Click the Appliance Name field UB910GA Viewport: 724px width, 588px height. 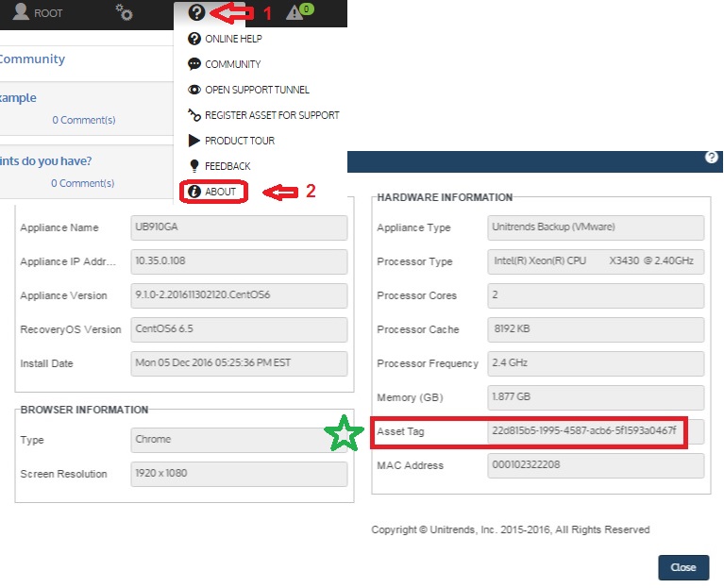[x=239, y=227]
